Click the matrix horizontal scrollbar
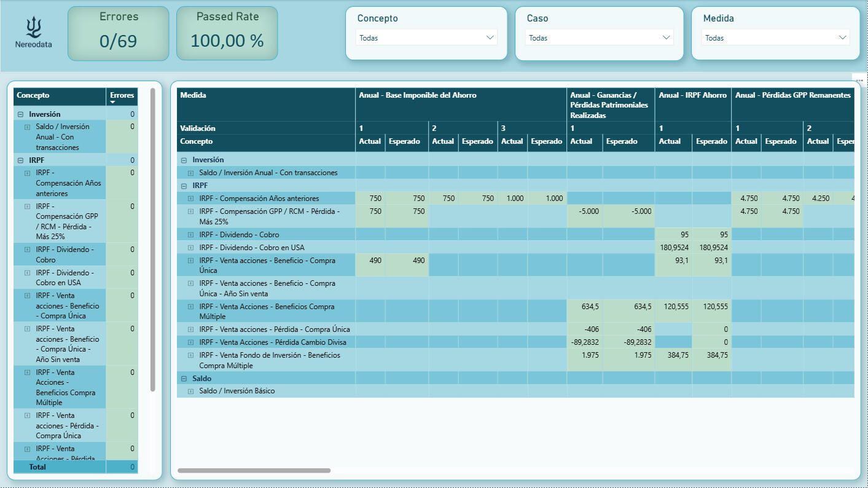 (x=254, y=471)
